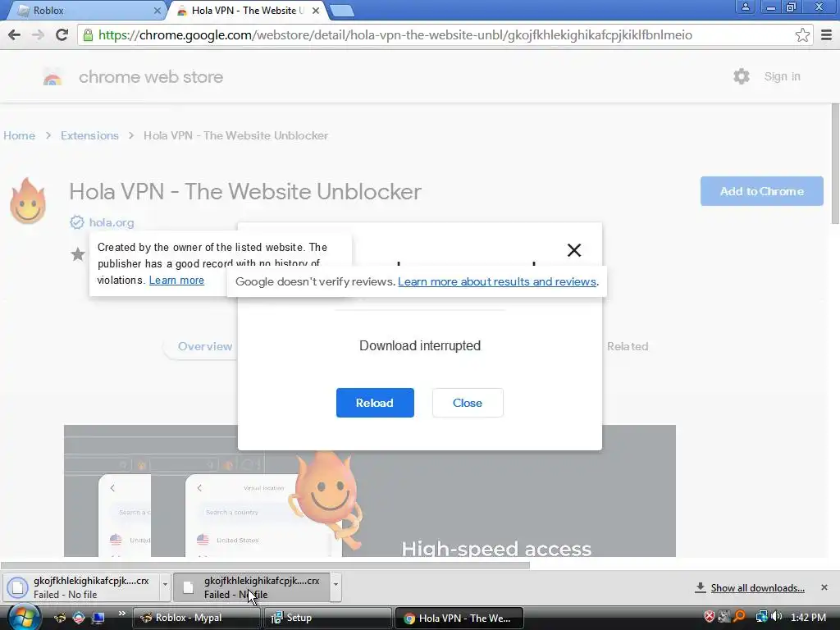The height and width of the screenshot is (630, 840).
Task: Click the rating star icon
Action: point(78,254)
